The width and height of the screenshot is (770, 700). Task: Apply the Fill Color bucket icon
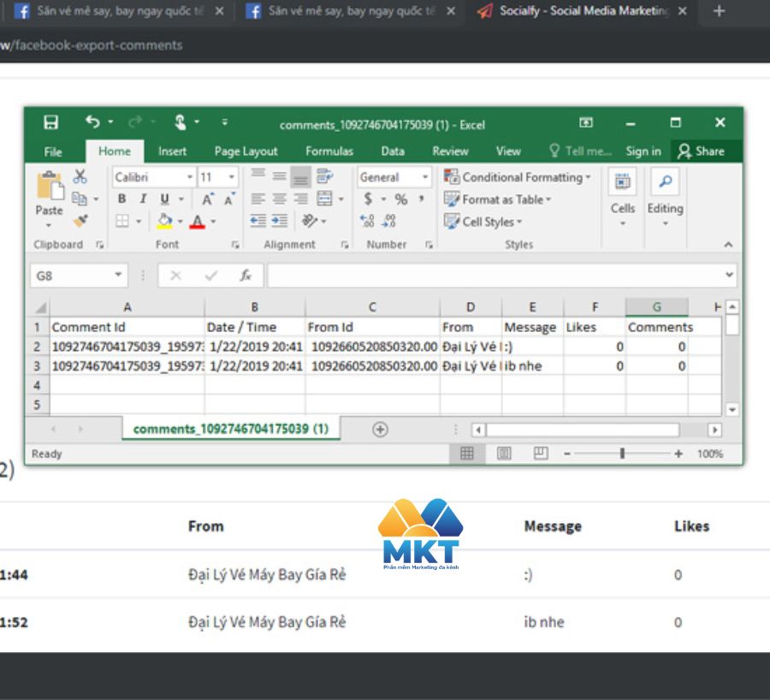166,221
